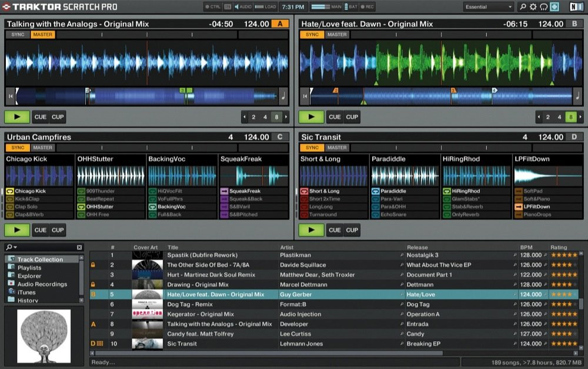Select the Dog Tag - Remix track row
Screen dimensions: 588x369
(235, 304)
